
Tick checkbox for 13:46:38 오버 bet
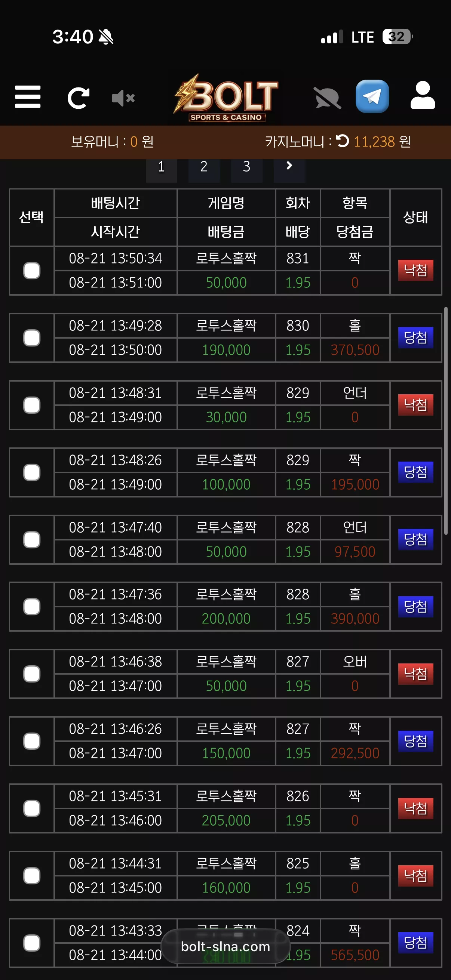pos(31,674)
